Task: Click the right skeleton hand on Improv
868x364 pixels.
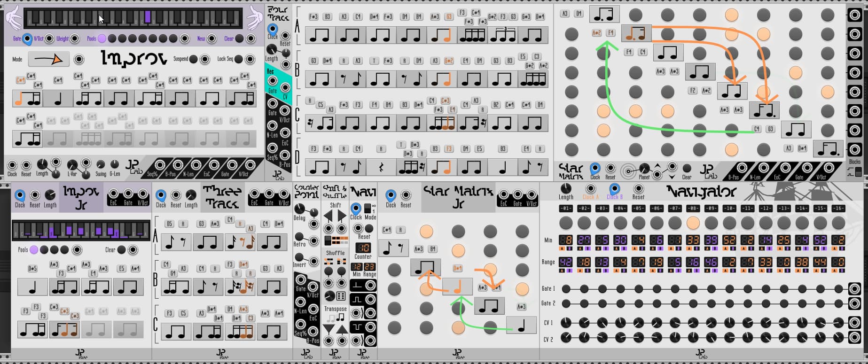Action: pyautogui.click(x=254, y=18)
